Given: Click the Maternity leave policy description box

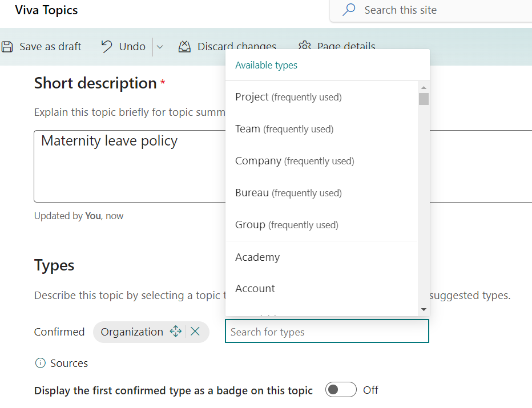Looking at the screenshot, I should pyautogui.click(x=283, y=166).
